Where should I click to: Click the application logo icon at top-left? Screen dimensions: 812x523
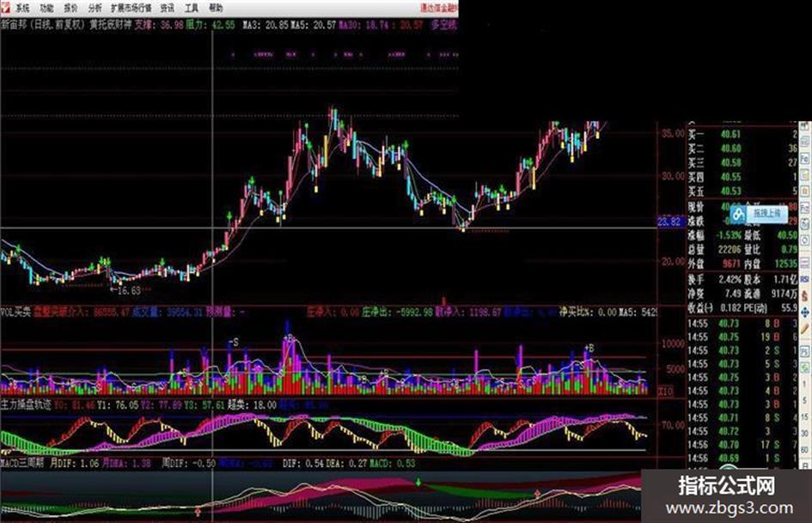[5, 8]
